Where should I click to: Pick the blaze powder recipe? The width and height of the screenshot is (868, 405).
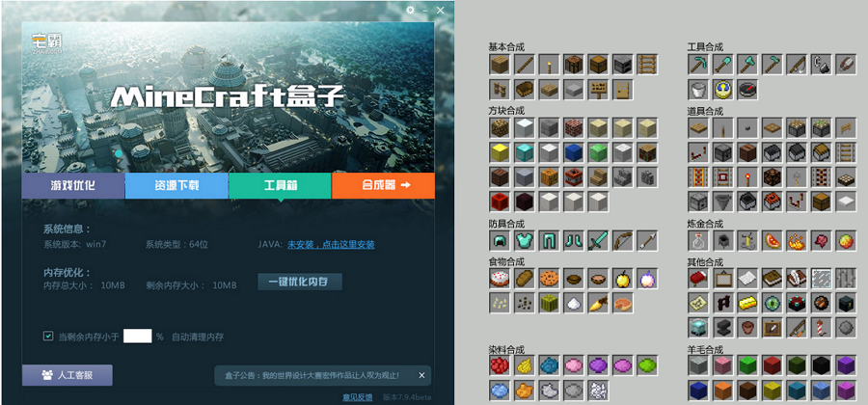click(796, 241)
